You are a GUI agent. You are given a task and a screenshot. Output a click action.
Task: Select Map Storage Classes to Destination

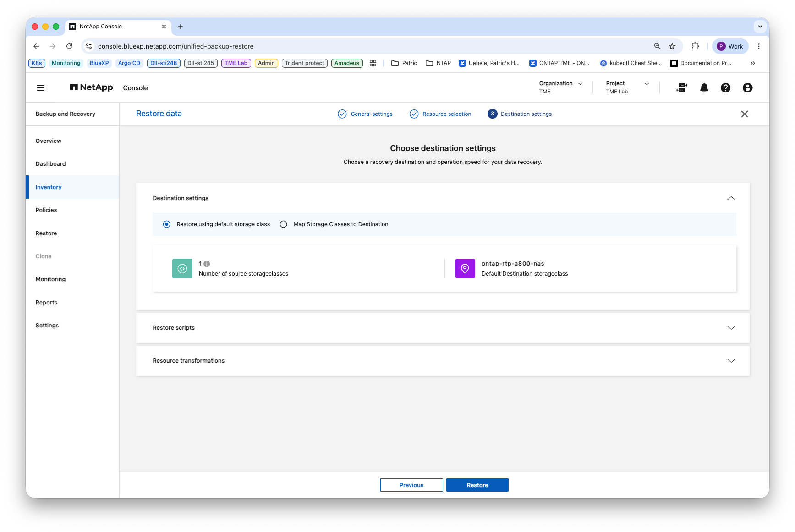click(284, 224)
